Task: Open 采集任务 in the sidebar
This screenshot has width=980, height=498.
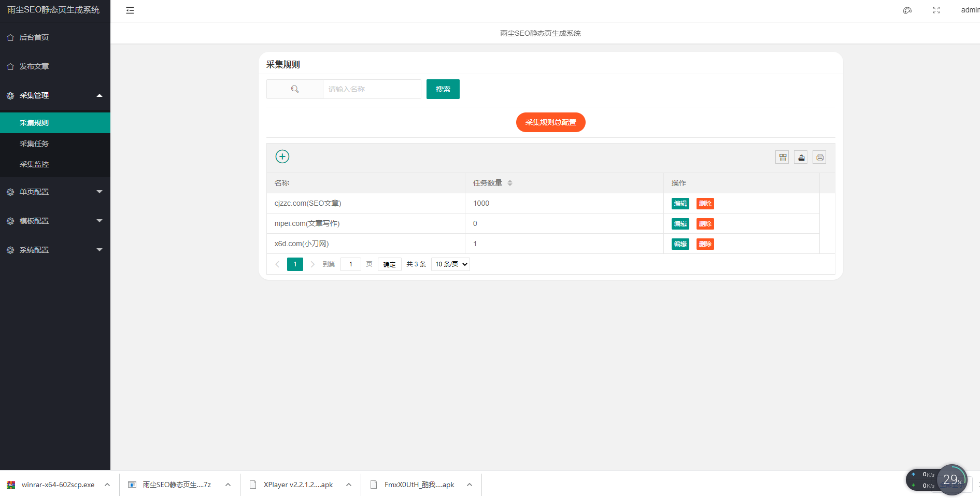Action: click(34, 144)
